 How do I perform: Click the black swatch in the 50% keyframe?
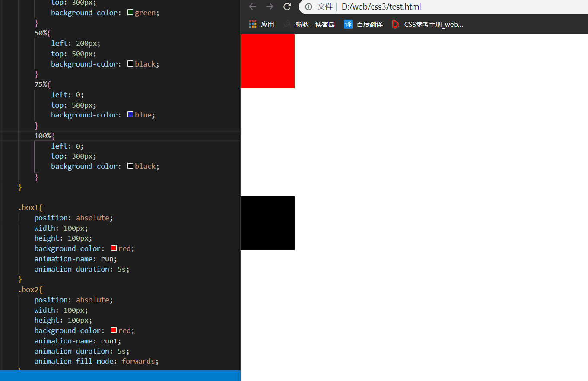click(130, 64)
